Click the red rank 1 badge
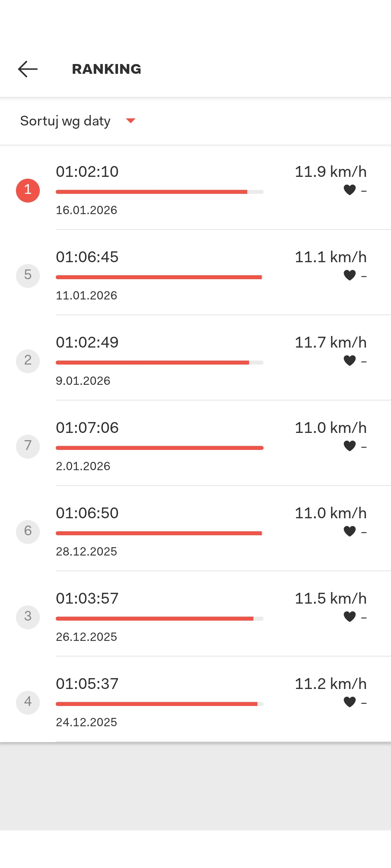Image resolution: width=391 pixels, height=868 pixels. 28,190
